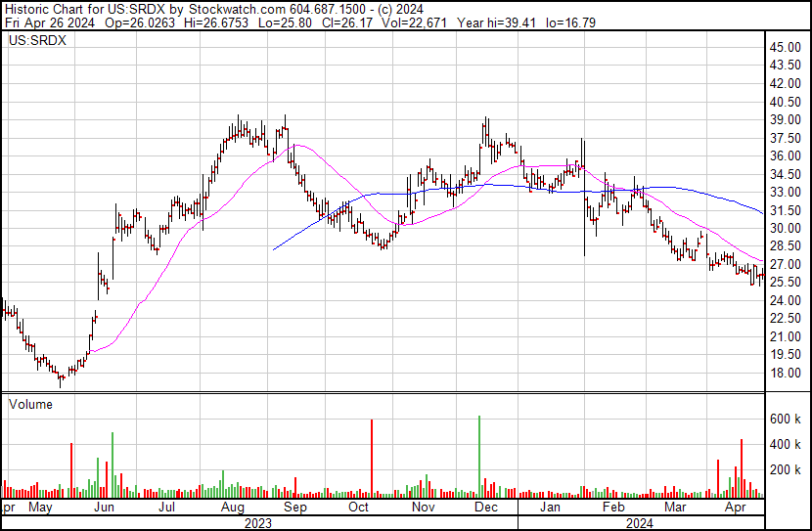Viewport: 812px width, 531px height.
Task: Click the 600 k volume axis label
Action: tap(786, 419)
